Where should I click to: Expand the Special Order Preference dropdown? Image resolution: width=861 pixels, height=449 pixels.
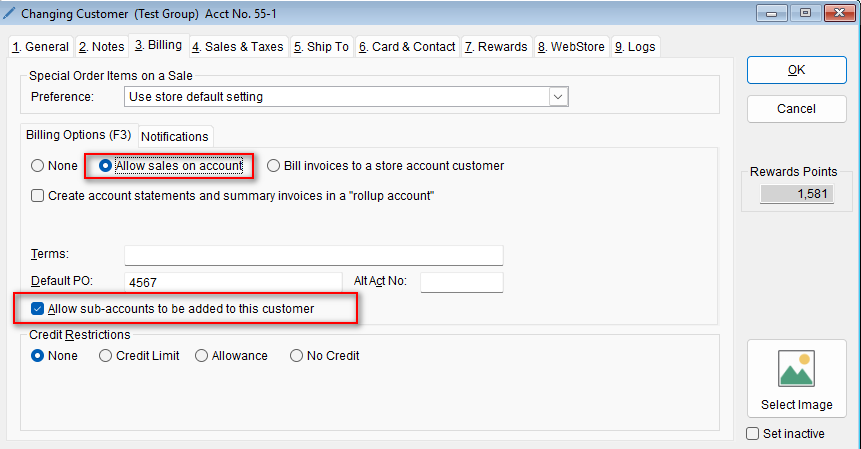point(558,97)
